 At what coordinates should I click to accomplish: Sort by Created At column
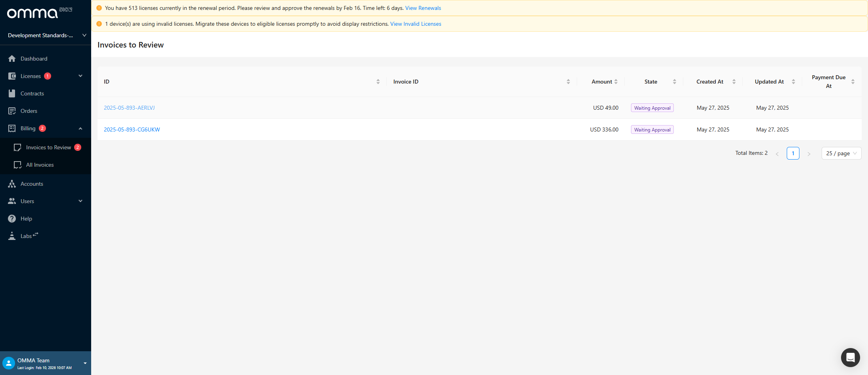point(734,82)
